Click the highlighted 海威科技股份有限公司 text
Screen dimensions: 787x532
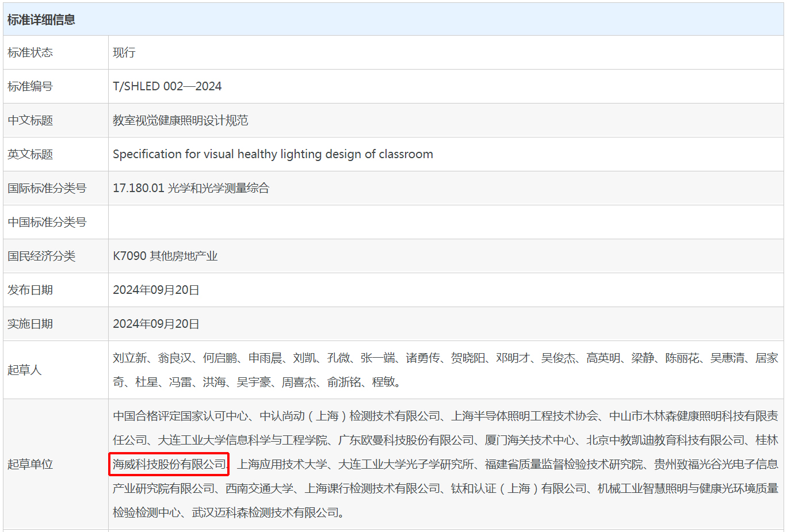point(169,464)
